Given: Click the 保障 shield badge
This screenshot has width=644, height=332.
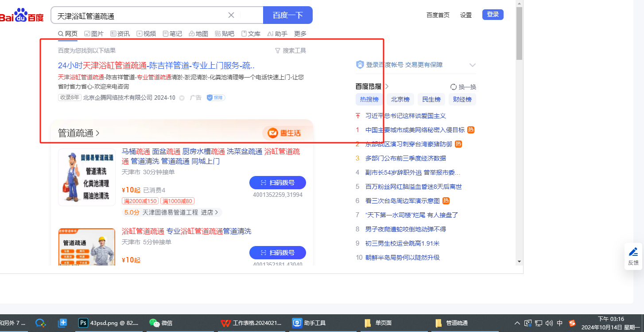Looking at the screenshot, I should 216,98.
